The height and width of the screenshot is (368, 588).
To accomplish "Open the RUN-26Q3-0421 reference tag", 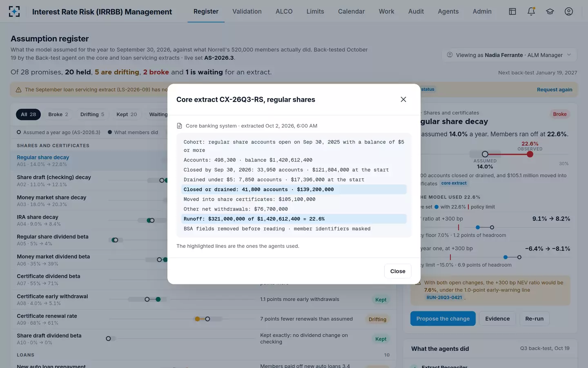I will (x=444, y=297).
